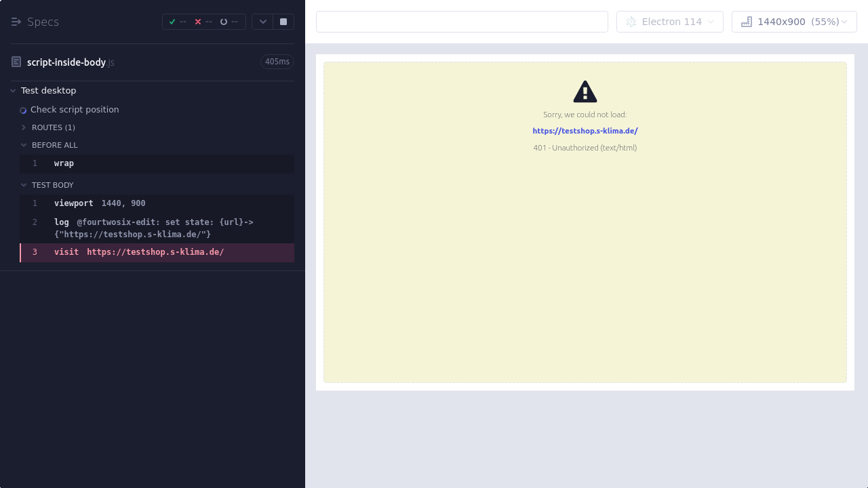The width and height of the screenshot is (868, 488).
Task: Open the 1440x900 viewport size dropdown
Action: coord(794,22)
